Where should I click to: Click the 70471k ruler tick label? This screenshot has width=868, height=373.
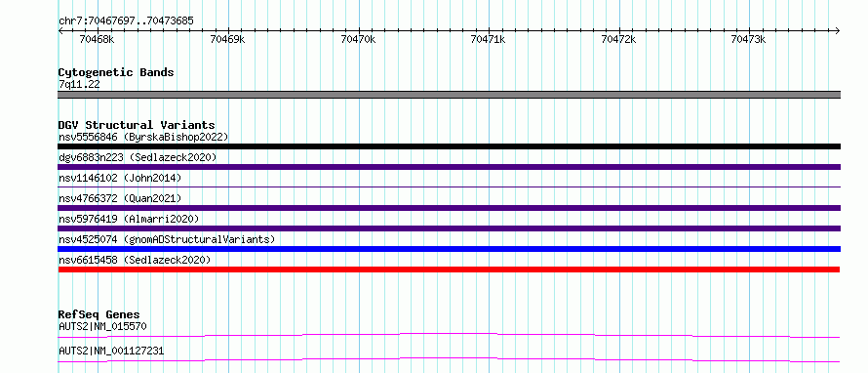tap(488, 39)
